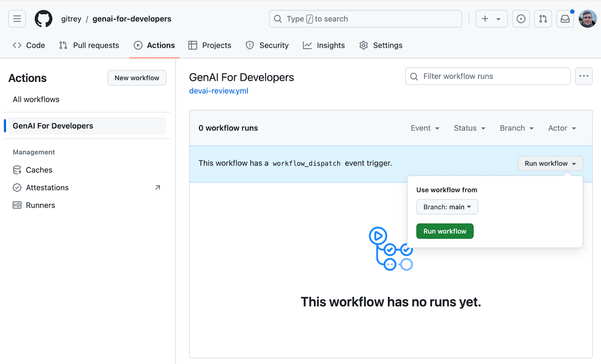Open the issues icon in header
Viewport: 601px width, 364px height.
click(521, 19)
